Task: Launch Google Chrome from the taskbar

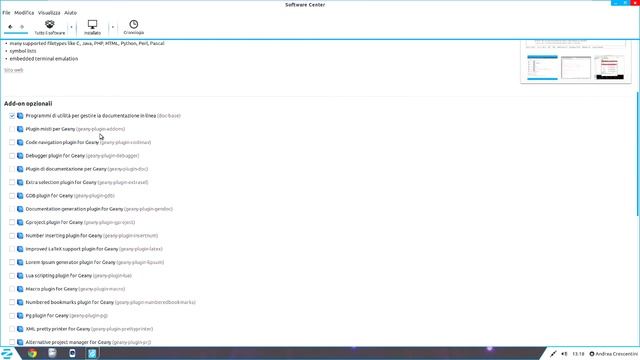Action: click(x=32, y=353)
